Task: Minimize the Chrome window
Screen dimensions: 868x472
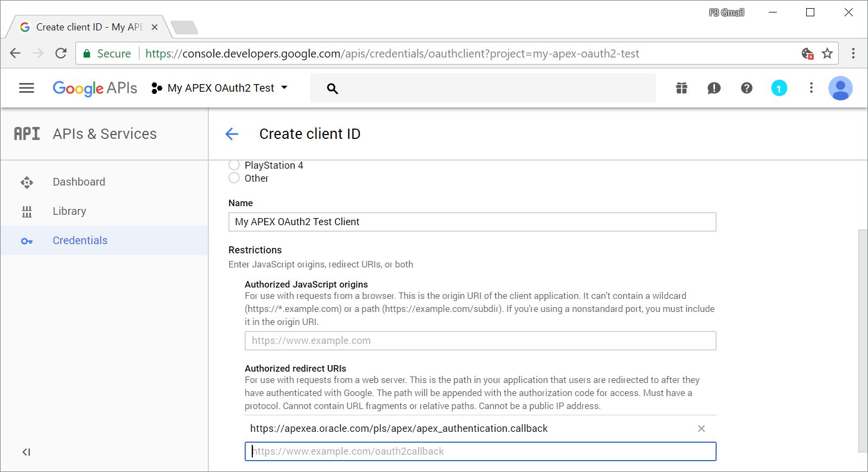Action: pyautogui.click(x=773, y=12)
